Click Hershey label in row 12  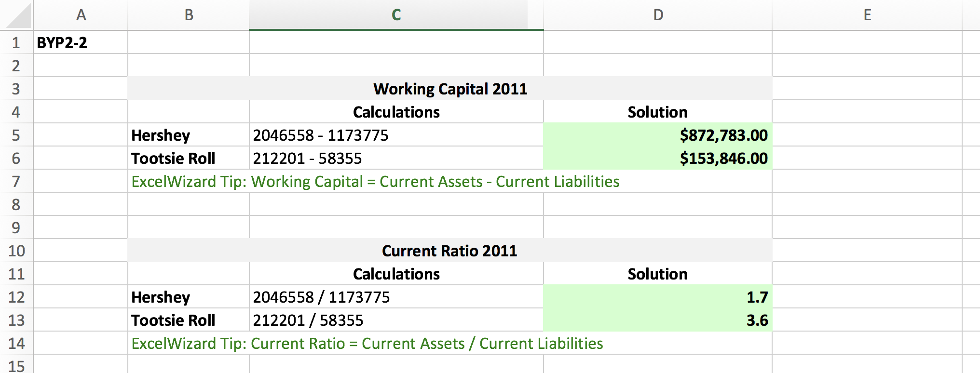tap(189, 297)
